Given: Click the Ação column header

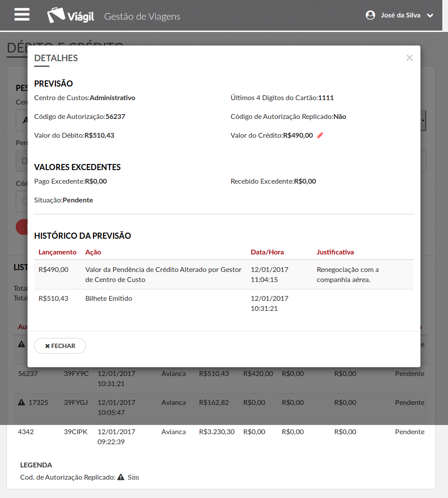Looking at the screenshot, I should coord(93,252).
